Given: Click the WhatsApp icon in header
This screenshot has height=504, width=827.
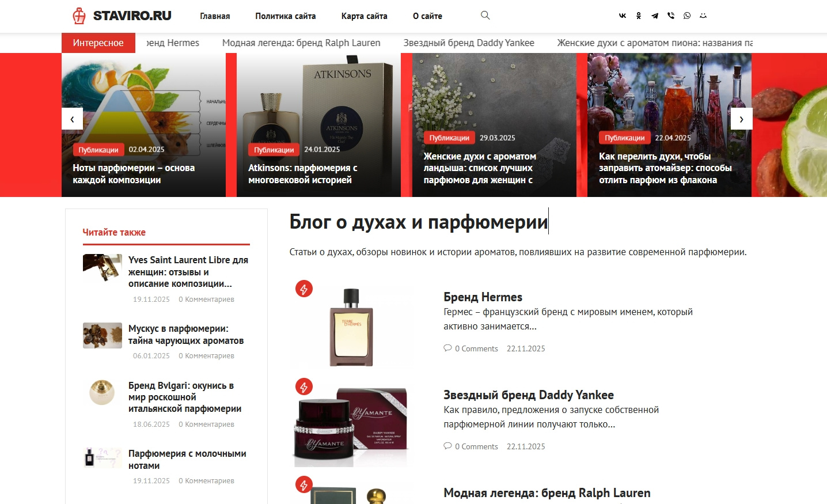Looking at the screenshot, I should click(x=687, y=16).
